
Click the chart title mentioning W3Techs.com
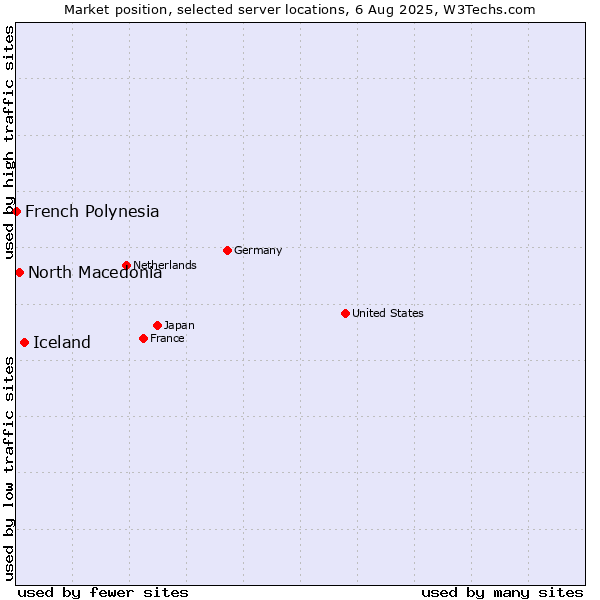pos(300,10)
